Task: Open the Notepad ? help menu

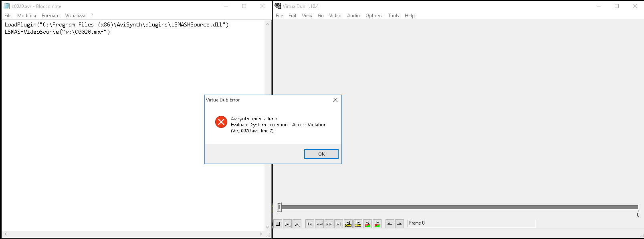Action: point(92,16)
